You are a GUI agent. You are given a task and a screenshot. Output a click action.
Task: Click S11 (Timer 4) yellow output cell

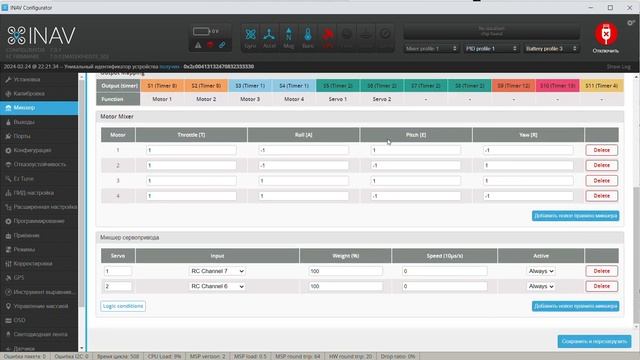602,86
